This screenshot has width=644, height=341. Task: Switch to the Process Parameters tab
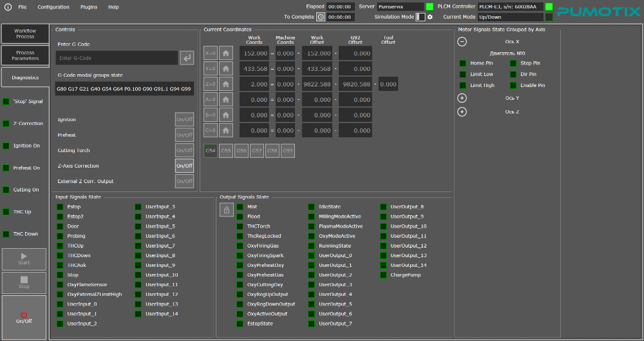[25, 55]
